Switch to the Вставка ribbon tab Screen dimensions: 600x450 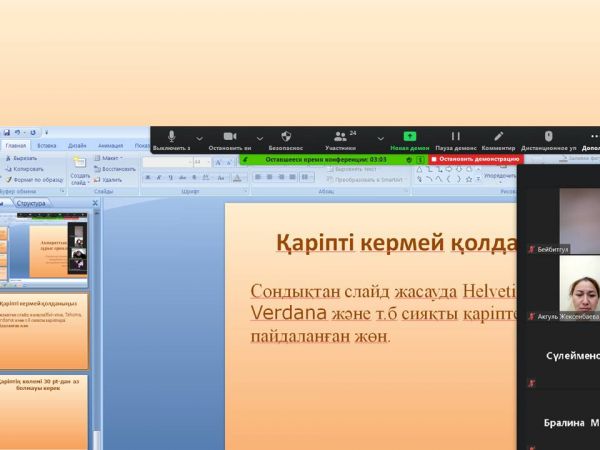pyautogui.click(x=47, y=146)
